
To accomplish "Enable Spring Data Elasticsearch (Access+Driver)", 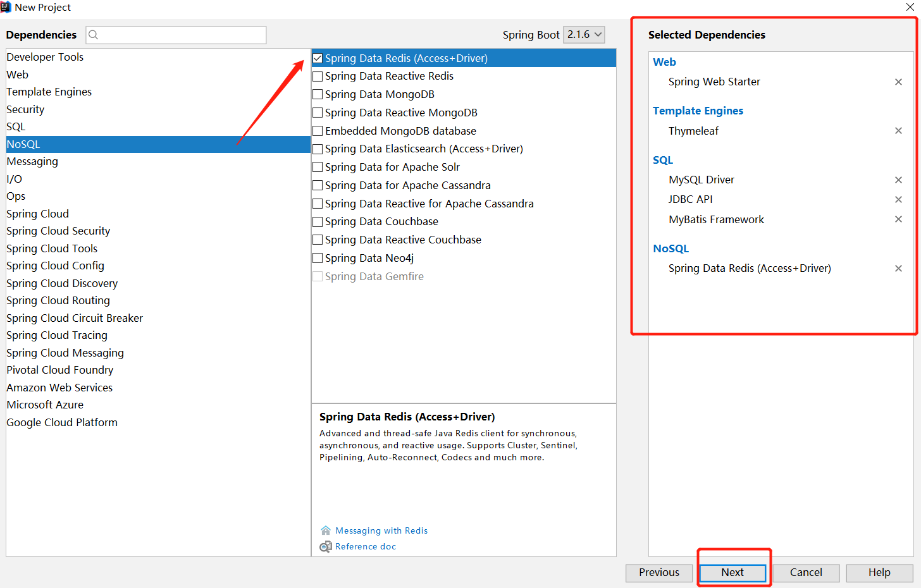I will 318,149.
